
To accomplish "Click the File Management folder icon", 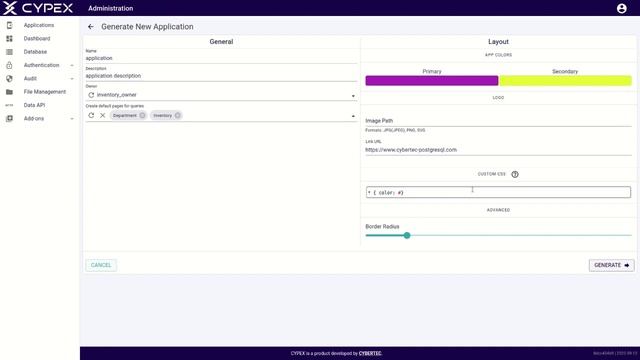I will click(9, 92).
